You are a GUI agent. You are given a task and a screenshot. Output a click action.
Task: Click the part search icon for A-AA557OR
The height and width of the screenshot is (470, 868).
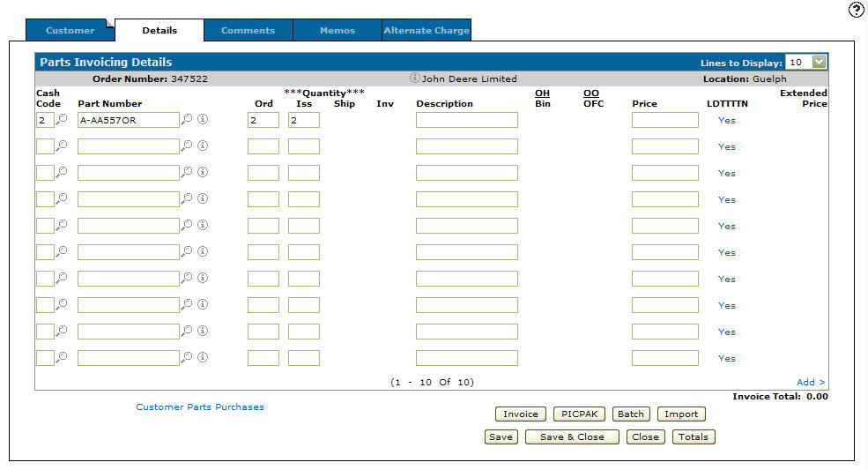tap(186, 120)
